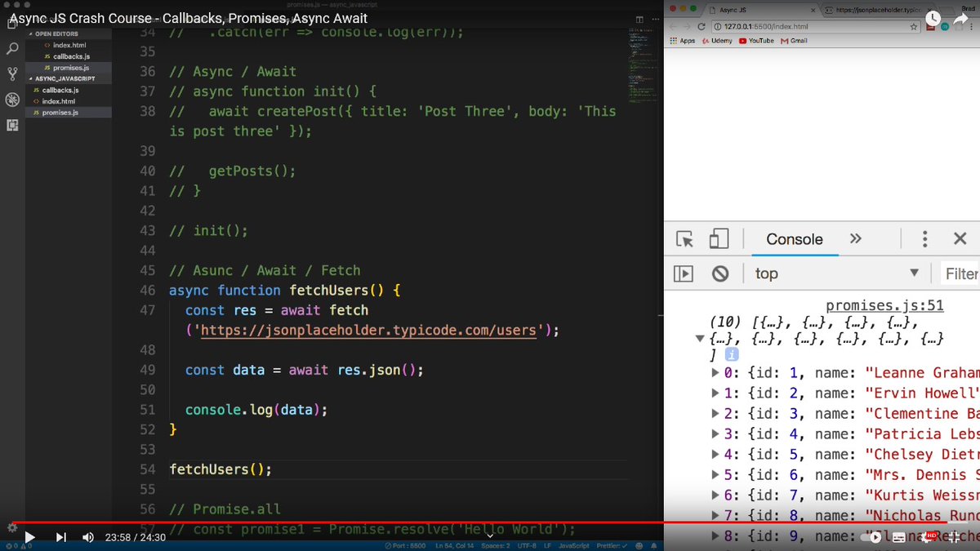This screenshot has width=980, height=551.
Task: Open the Apps bookmark
Action: pyautogui.click(x=682, y=41)
